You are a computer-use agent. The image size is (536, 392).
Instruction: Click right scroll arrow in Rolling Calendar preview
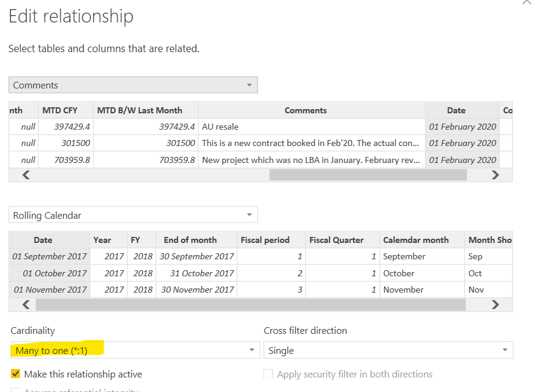click(x=495, y=304)
